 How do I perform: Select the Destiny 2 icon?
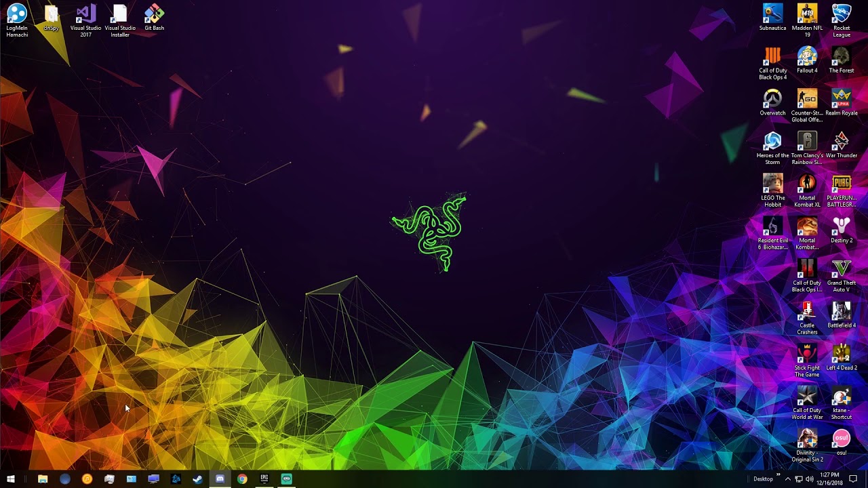click(x=842, y=230)
